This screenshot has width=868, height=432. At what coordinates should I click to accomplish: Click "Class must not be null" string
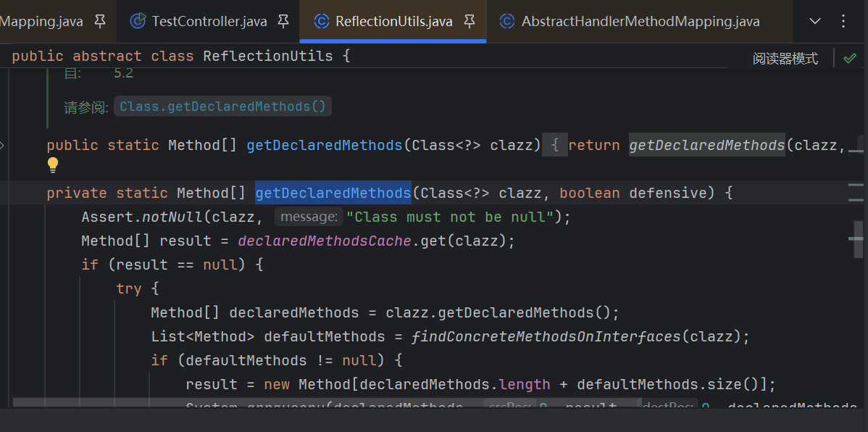(x=450, y=217)
